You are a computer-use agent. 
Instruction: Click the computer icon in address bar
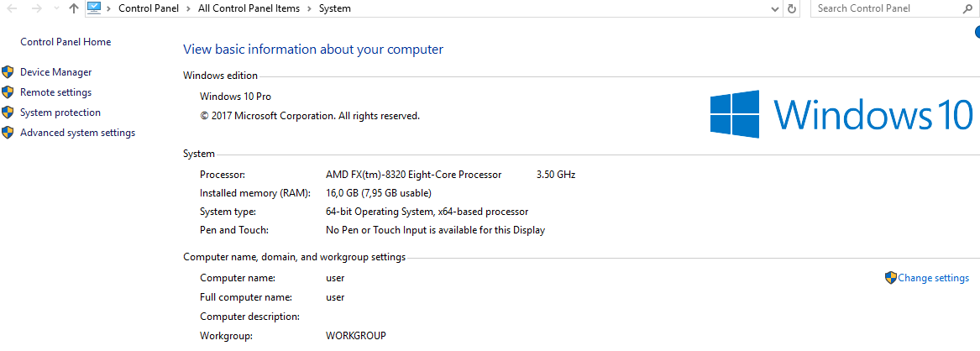(x=94, y=8)
